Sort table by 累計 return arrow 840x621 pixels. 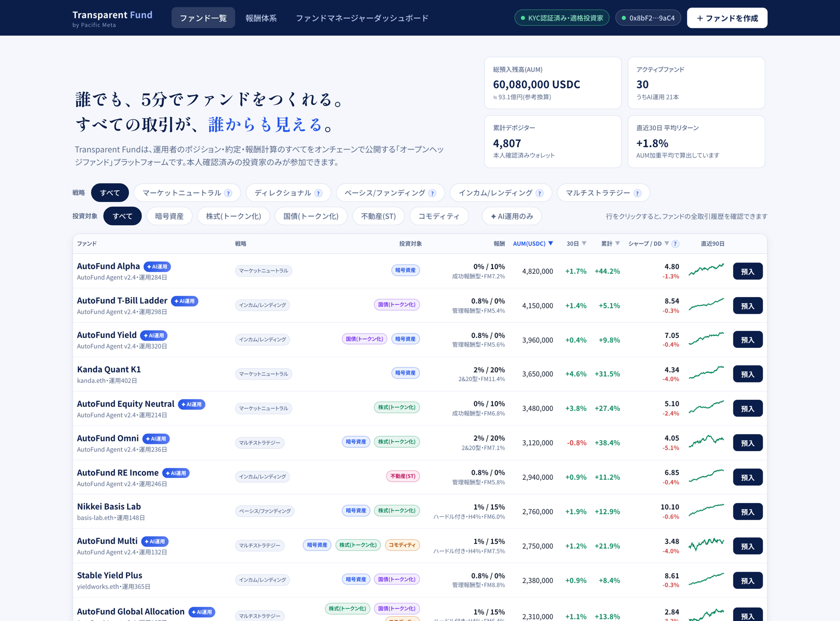pos(618,244)
